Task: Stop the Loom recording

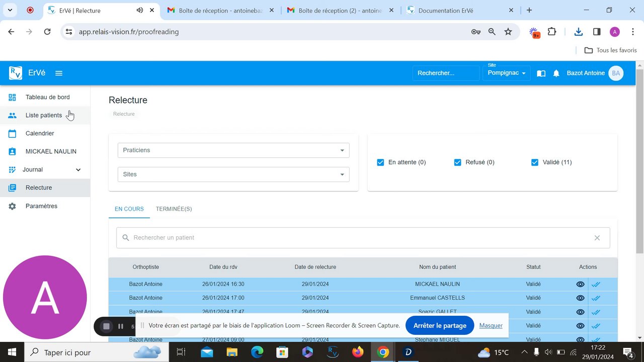Action: pos(106,326)
